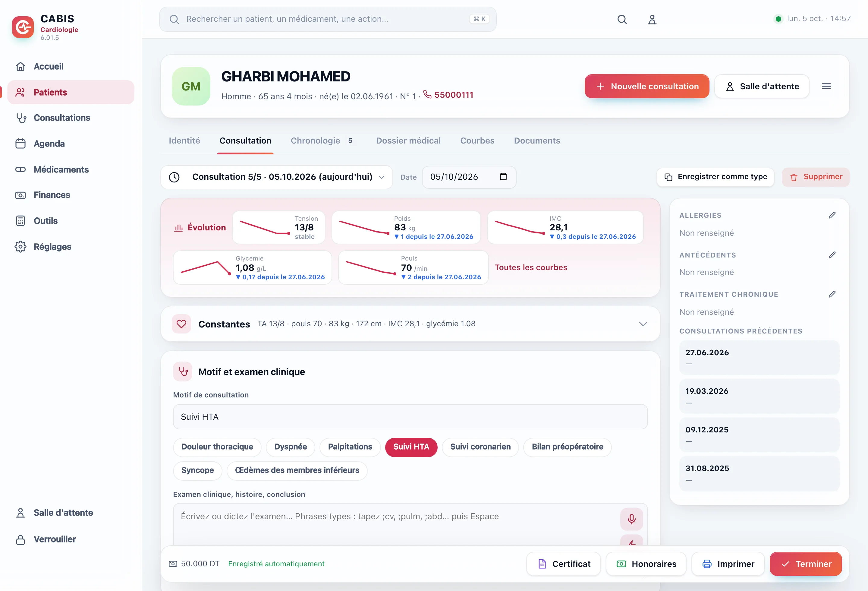Open the hamburger menu in the patient header
Screen dimensions: 868x591
tap(826, 86)
